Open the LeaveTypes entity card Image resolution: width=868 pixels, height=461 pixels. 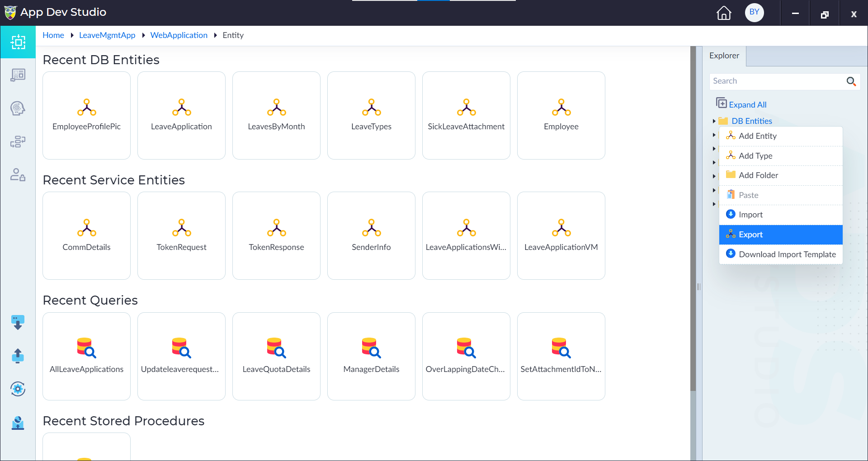371,115
